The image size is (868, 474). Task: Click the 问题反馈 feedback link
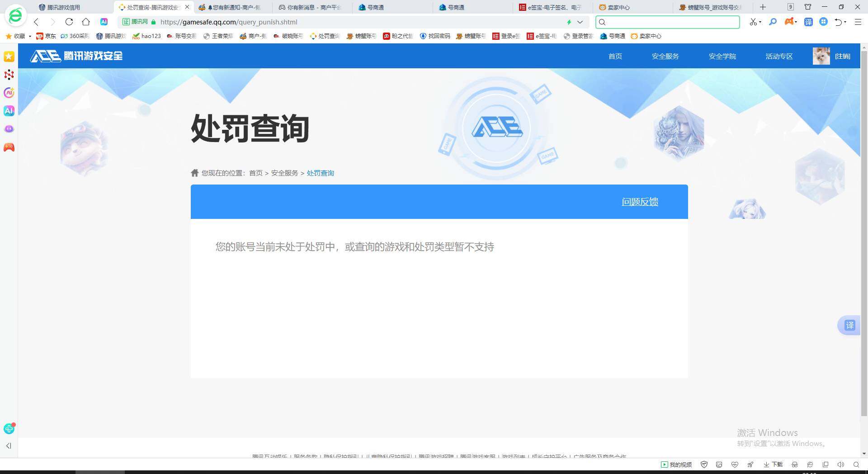640,202
